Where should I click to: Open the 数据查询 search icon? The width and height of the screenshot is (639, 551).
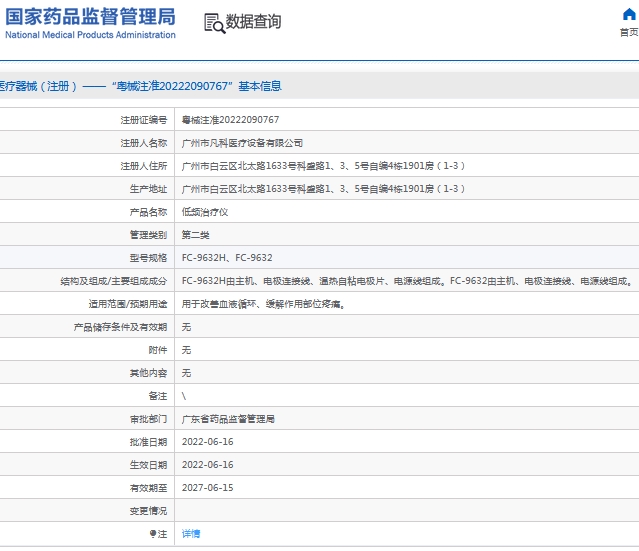point(214,23)
